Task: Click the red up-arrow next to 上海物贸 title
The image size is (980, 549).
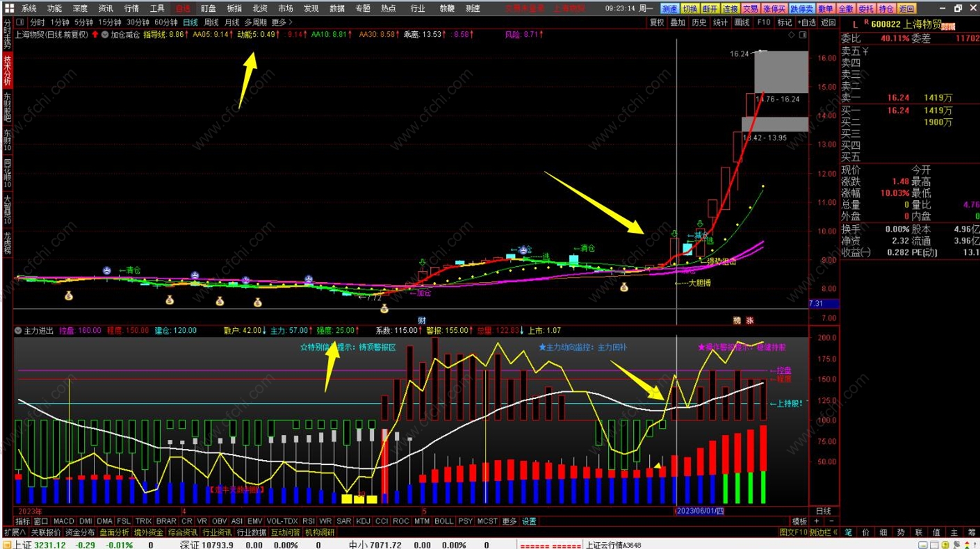Action: click(95, 34)
